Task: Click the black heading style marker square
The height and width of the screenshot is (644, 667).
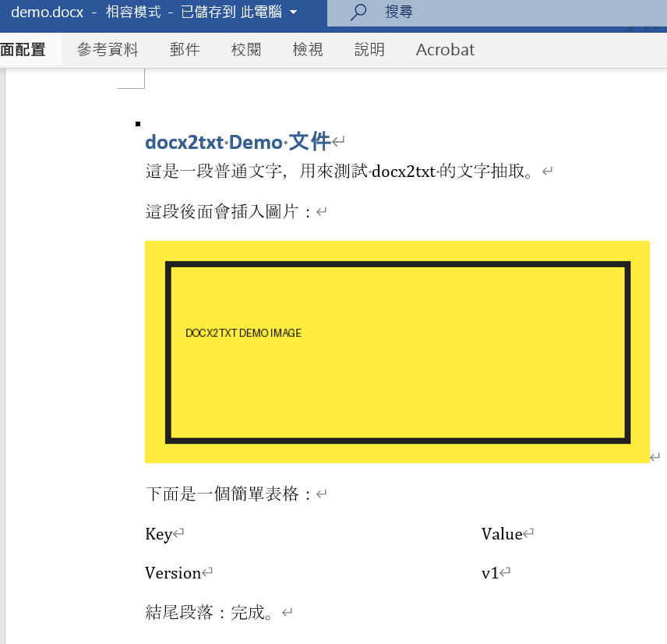Action: click(138, 124)
